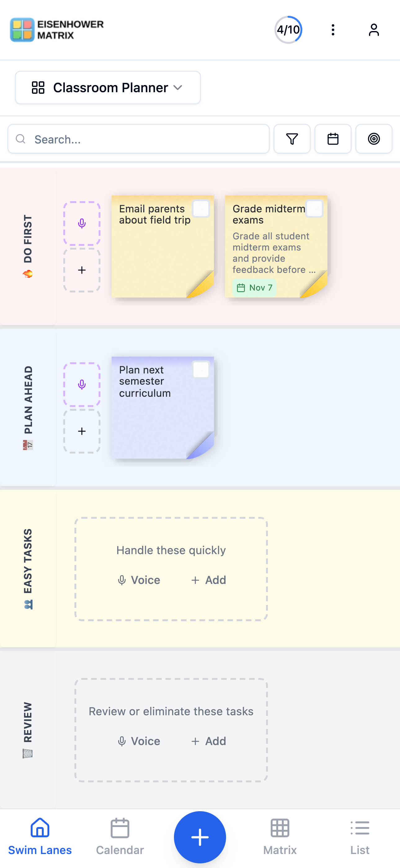Viewport: 400px width, 868px height.
Task: Check off Plan next semester curriculum
Action: coord(201,370)
